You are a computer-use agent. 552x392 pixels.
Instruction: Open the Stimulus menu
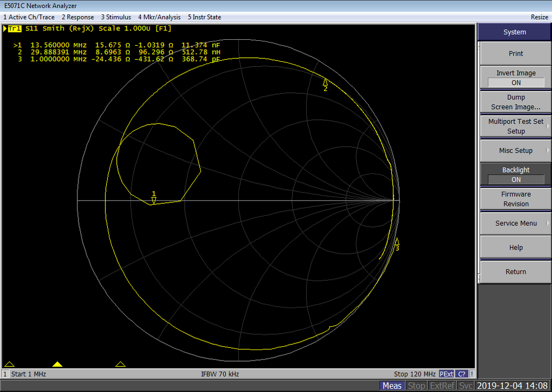click(x=116, y=17)
